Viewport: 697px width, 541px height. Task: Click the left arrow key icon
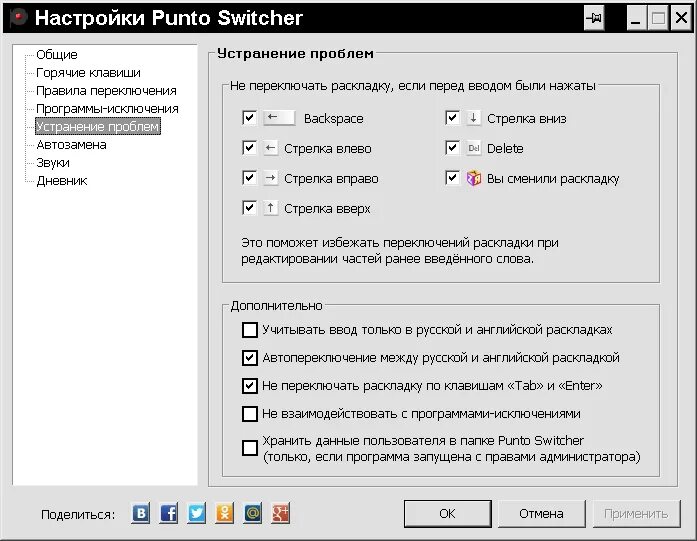coord(270,148)
